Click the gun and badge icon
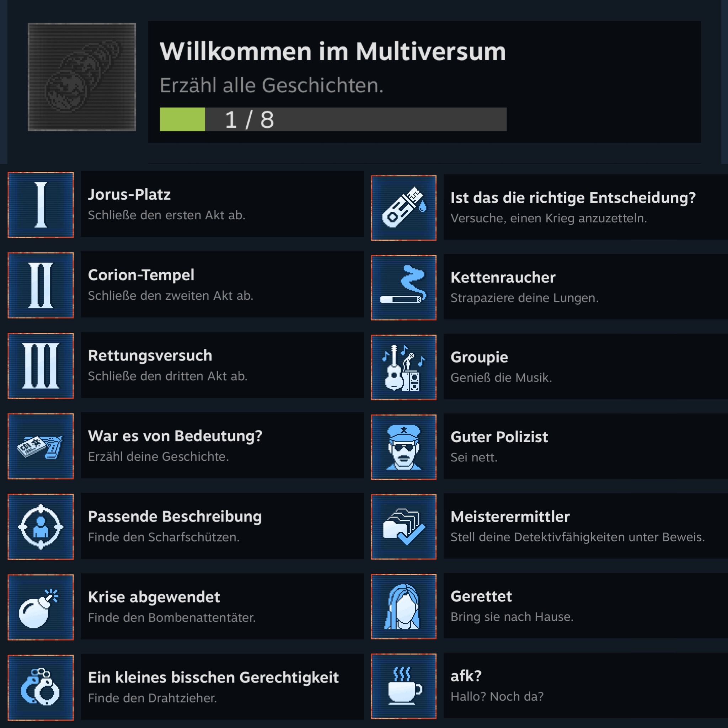The image size is (728, 728). click(41, 446)
